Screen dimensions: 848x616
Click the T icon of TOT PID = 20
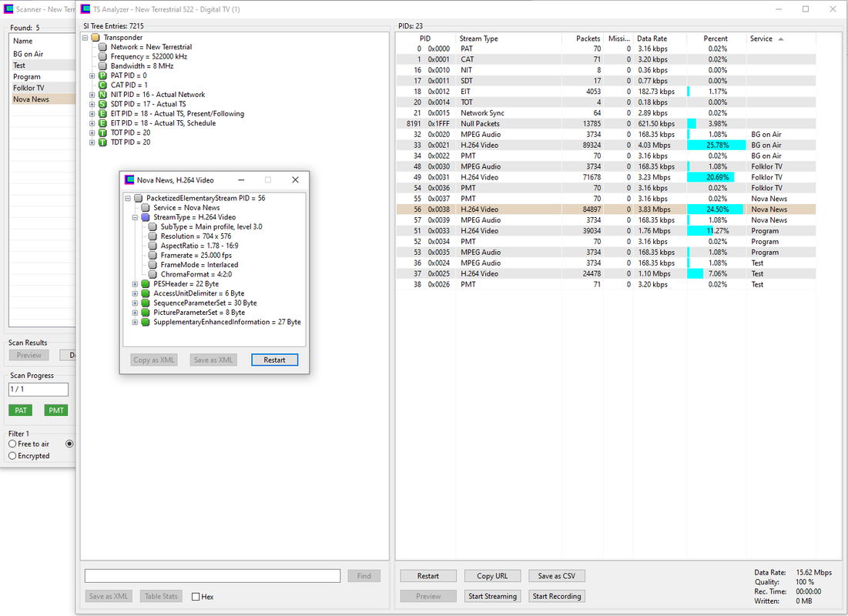point(102,133)
